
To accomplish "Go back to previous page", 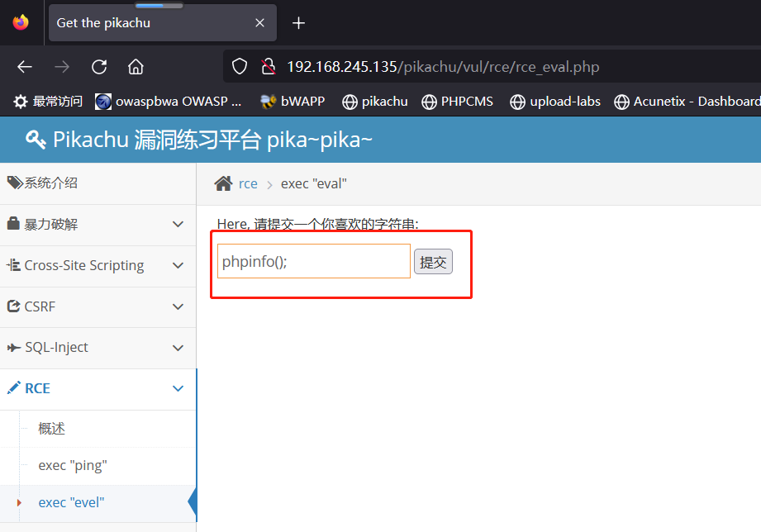I will point(25,66).
